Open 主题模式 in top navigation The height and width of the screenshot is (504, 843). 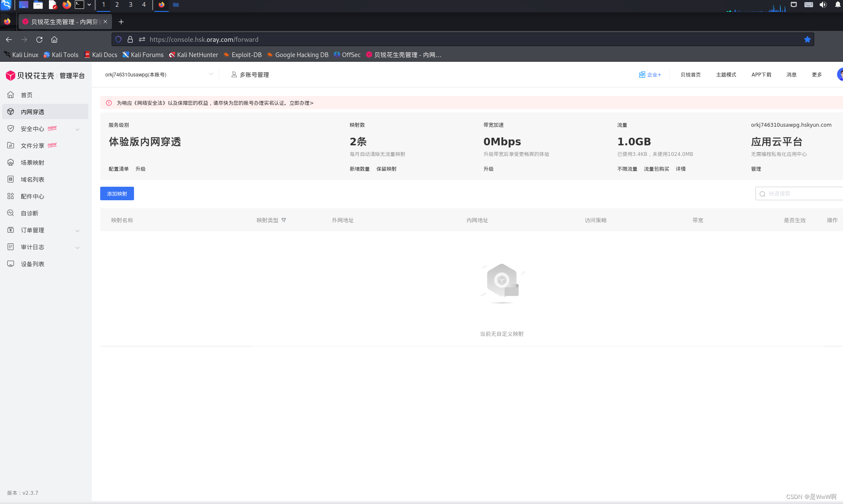pos(726,75)
